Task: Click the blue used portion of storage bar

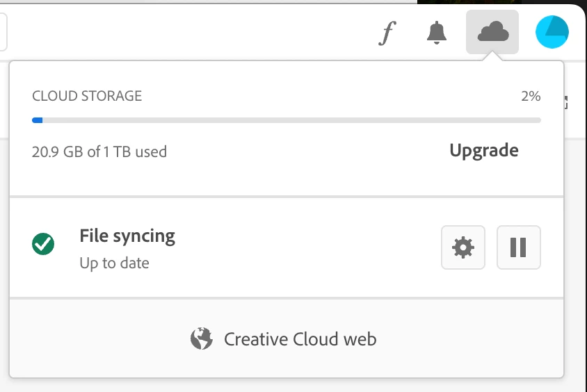Action: 38,120
